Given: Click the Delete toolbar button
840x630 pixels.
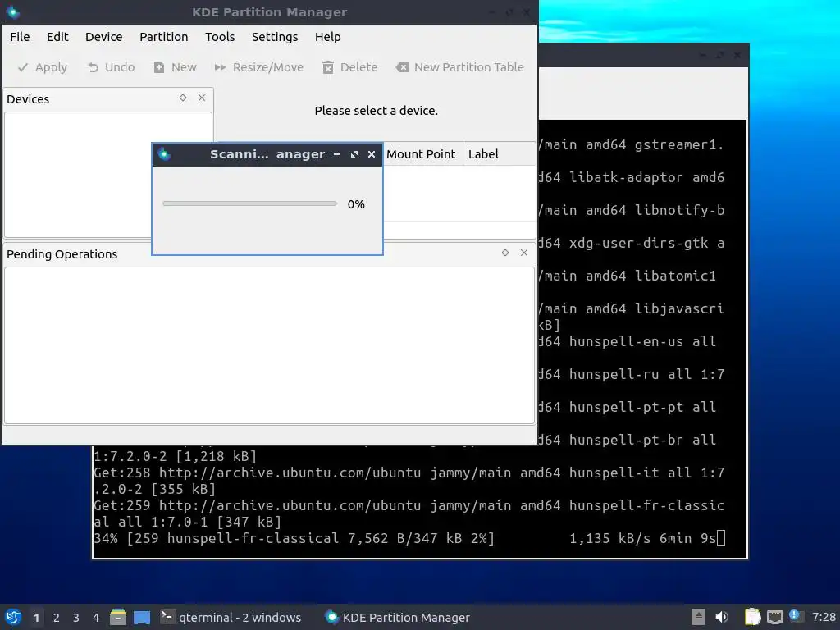Looking at the screenshot, I should (x=350, y=67).
